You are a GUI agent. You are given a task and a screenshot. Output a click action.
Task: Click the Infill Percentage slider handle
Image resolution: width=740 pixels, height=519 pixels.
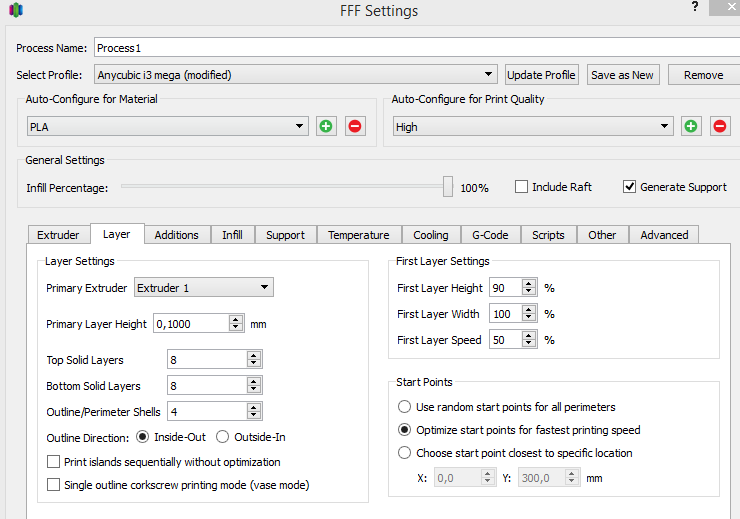448,187
